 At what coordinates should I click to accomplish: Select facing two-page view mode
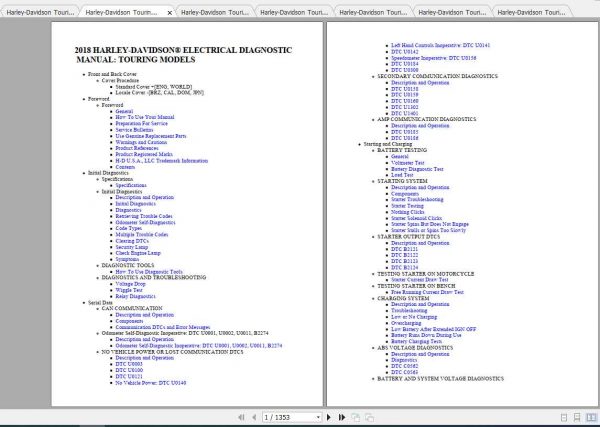point(591,417)
